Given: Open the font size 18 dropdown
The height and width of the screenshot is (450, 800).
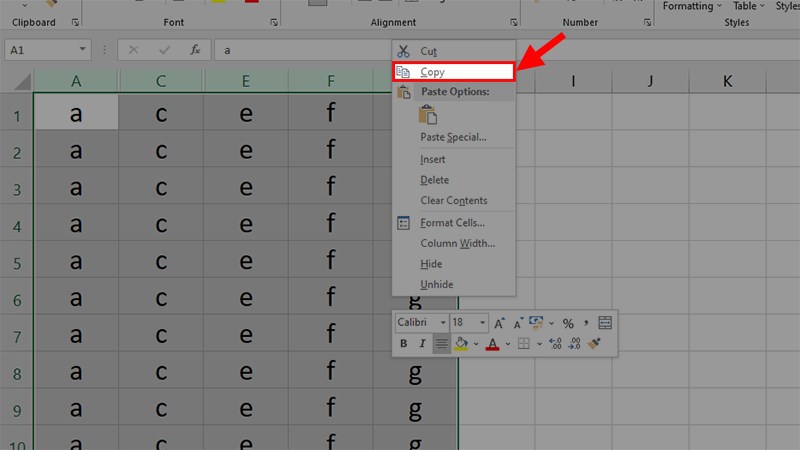Looking at the screenshot, I should pos(482,322).
